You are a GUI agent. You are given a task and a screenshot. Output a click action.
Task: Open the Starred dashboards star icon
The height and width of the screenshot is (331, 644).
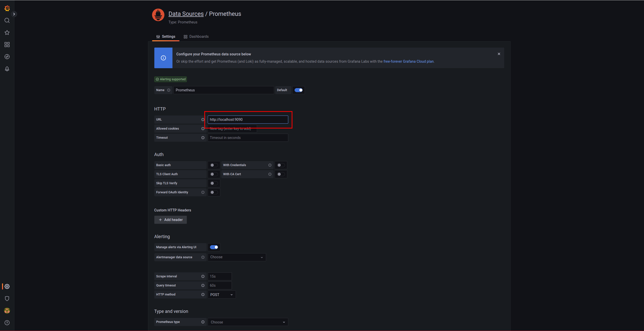coord(7,32)
